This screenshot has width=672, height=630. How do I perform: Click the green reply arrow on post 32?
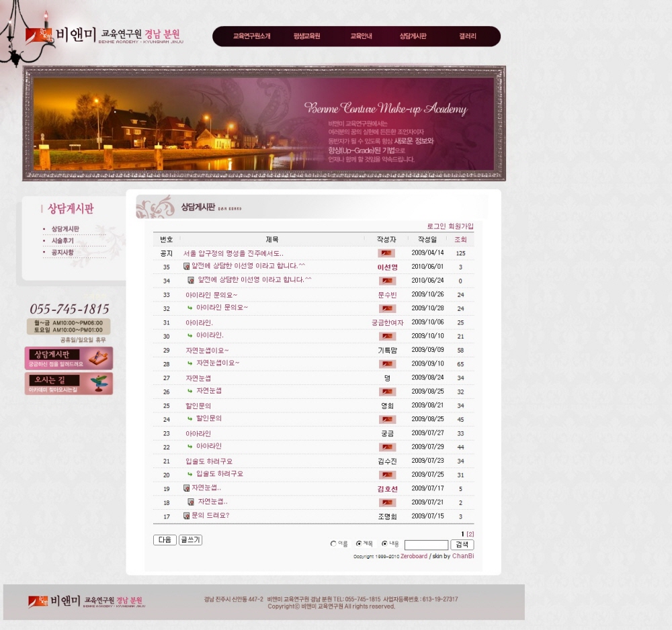pos(190,308)
